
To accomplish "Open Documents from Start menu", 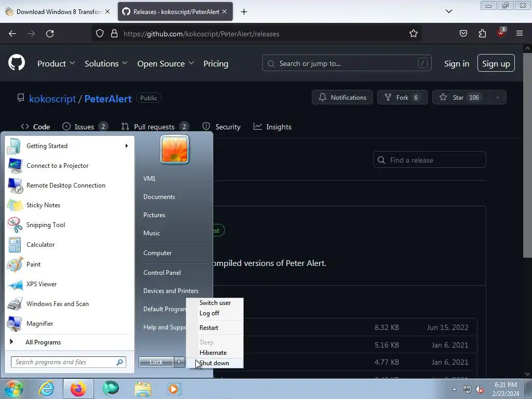I will pos(159,197).
